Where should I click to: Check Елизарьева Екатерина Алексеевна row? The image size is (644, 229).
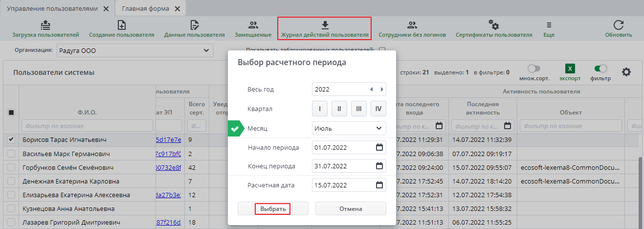[11, 195]
